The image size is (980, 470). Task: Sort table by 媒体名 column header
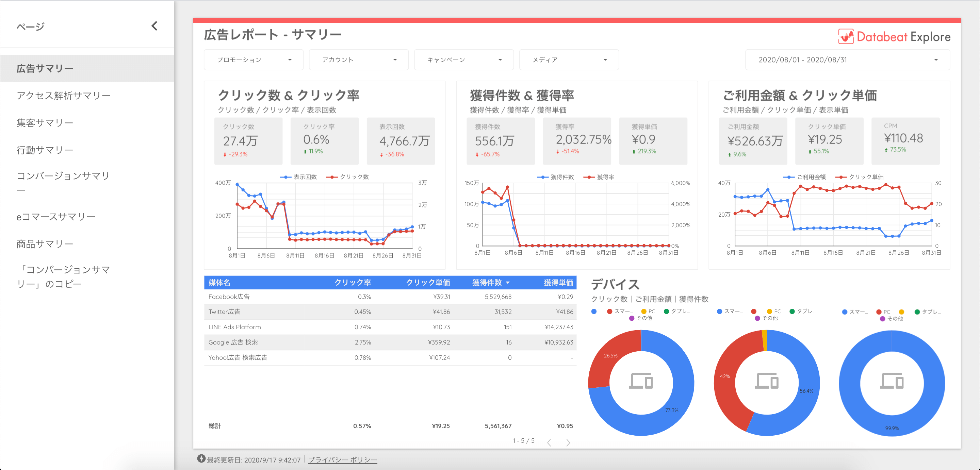pyautogui.click(x=219, y=283)
